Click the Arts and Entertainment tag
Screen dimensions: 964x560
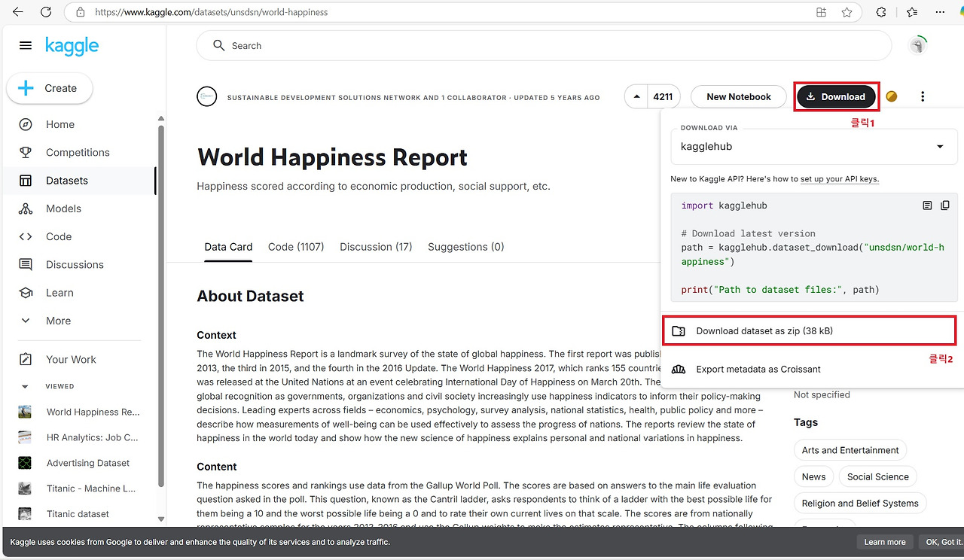coord(850,450)
